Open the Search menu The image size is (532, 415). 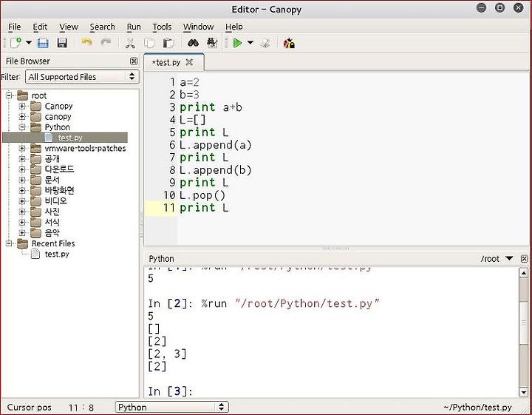tap(103, 27)
